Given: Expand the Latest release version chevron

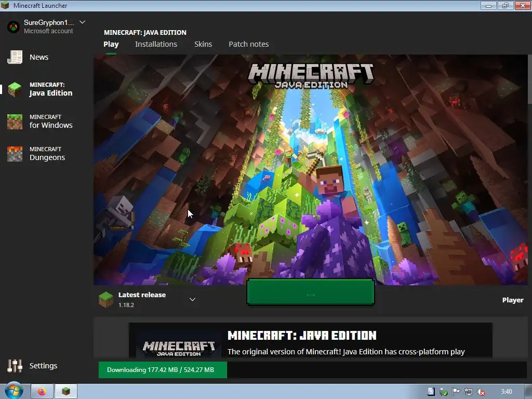Looking at the screenshot, I should point(192,299).
